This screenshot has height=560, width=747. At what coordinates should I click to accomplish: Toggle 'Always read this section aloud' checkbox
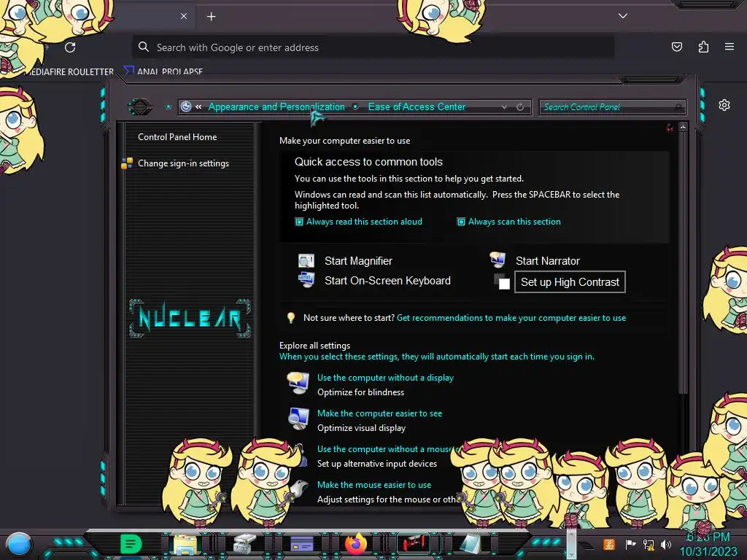point(299,222)
